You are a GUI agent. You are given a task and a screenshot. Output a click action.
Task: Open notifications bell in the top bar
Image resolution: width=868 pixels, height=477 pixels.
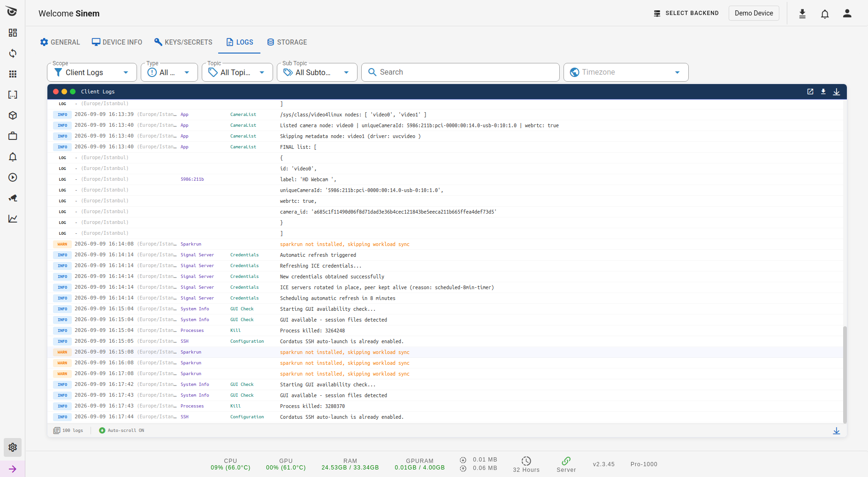tap(825, 14)
